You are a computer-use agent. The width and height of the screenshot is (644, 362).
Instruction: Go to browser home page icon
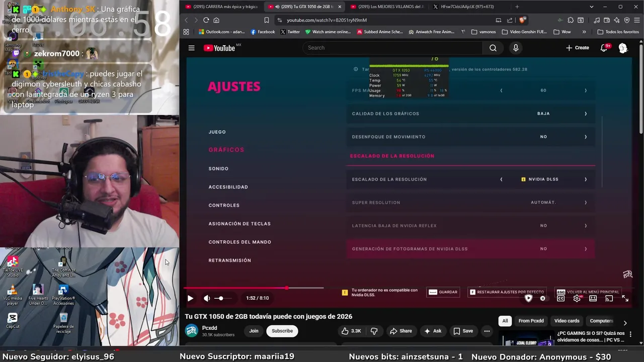click(216, 20)
